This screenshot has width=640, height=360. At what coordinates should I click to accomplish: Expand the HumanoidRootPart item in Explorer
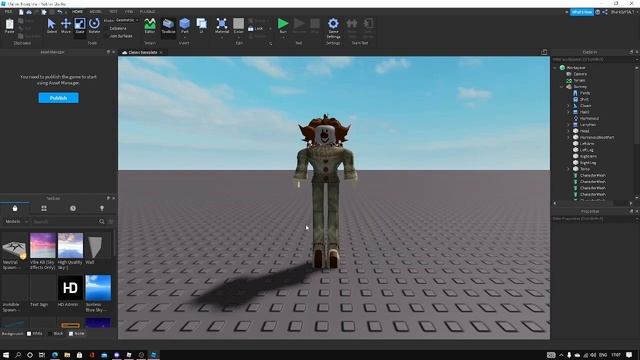tap(569, 138)
